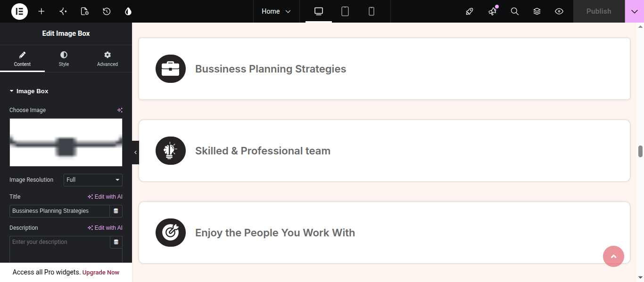Open the Home page dropdown
This screenshot has height=282, width=644.
coord(276,11)
